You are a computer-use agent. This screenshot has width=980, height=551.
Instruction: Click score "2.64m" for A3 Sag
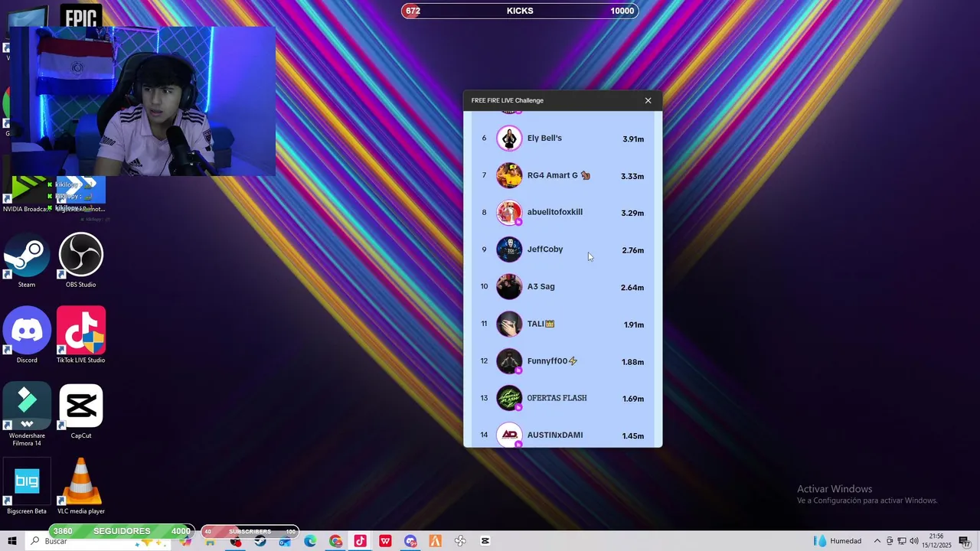632,288
